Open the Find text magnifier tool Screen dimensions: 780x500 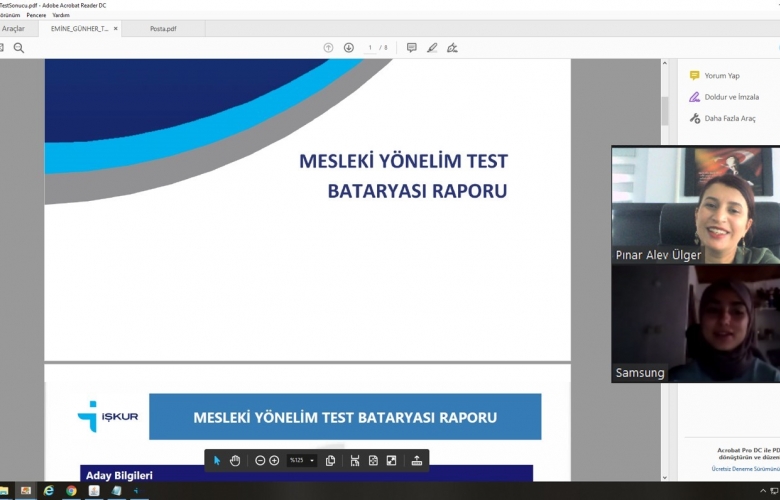click(18, 48)
